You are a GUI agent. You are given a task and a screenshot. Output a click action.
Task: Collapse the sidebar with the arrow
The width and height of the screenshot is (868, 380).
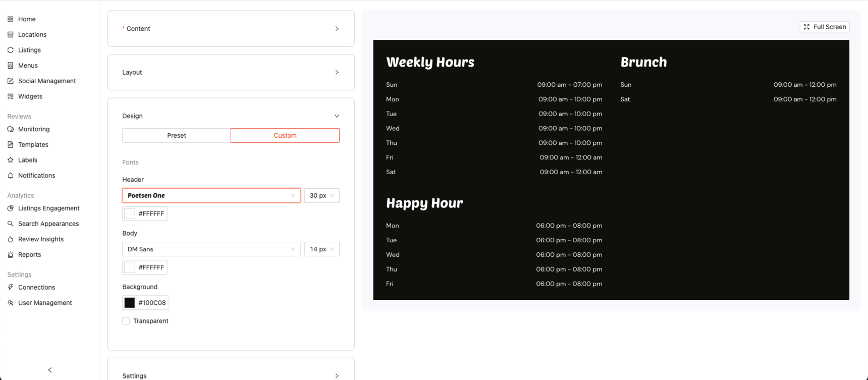pyautogui.click(x=50, y=370)
